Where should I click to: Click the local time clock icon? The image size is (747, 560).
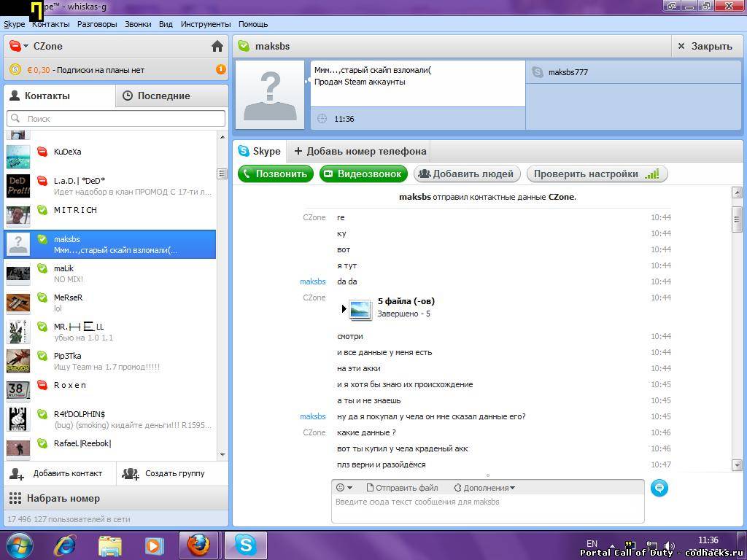click(x=322, y=119)
